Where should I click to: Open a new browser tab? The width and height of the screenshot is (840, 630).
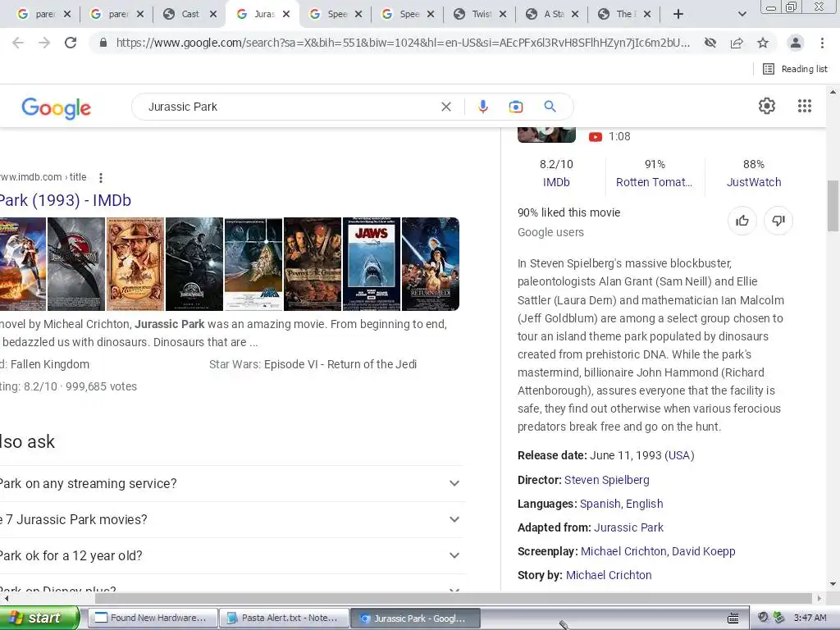pos(678,14)
